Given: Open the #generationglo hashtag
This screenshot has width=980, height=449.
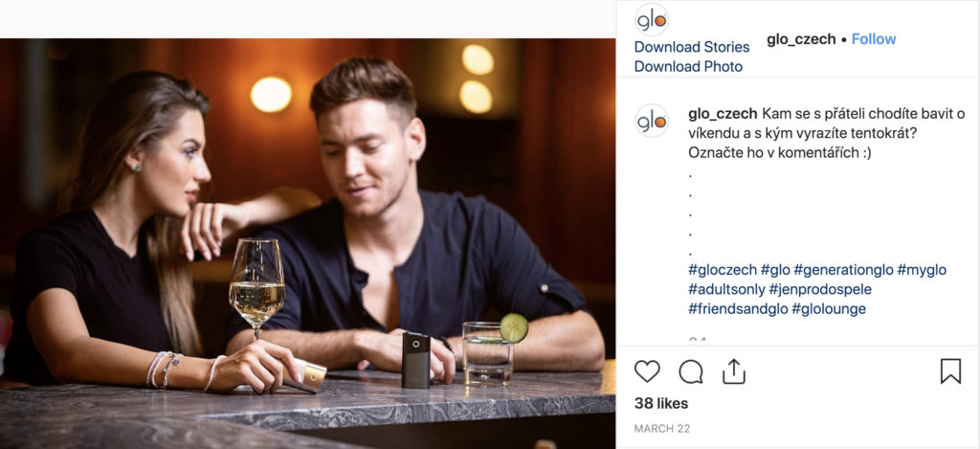Looking at the screenshot, I should click(x=843, y=270).
